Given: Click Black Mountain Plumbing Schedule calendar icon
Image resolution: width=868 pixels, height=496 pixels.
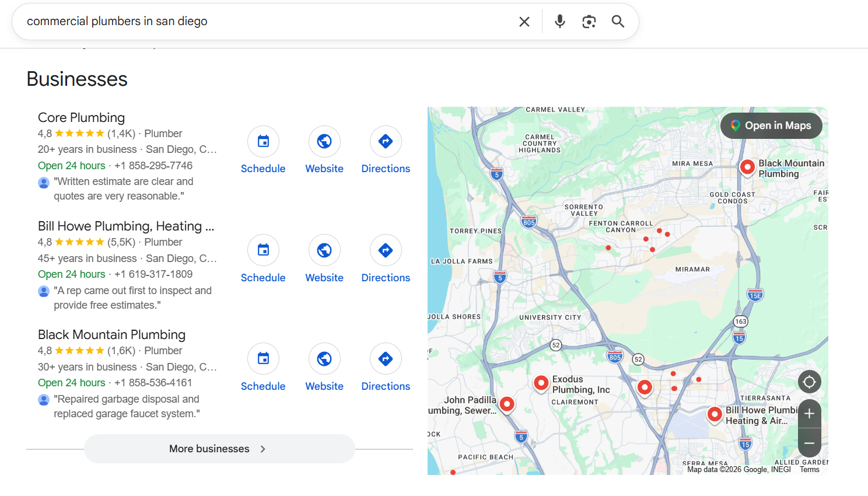Looking at the screenshot, I should pos(263,358).
